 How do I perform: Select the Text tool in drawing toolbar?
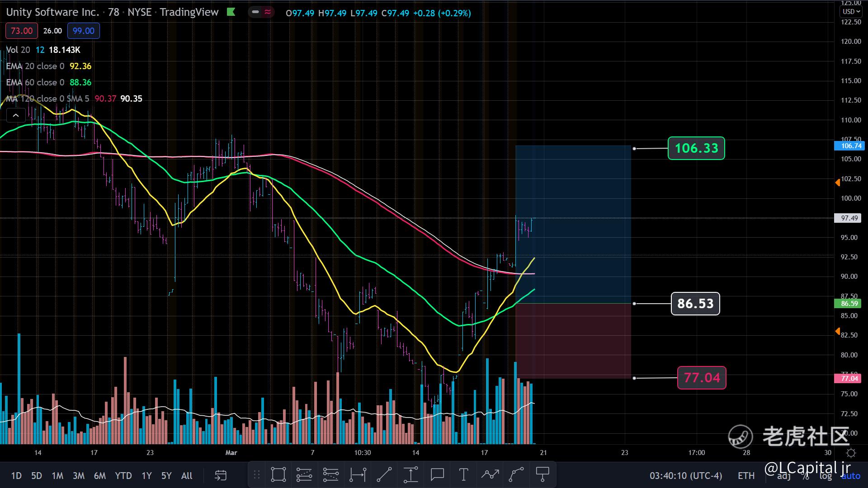click(463, 474)
